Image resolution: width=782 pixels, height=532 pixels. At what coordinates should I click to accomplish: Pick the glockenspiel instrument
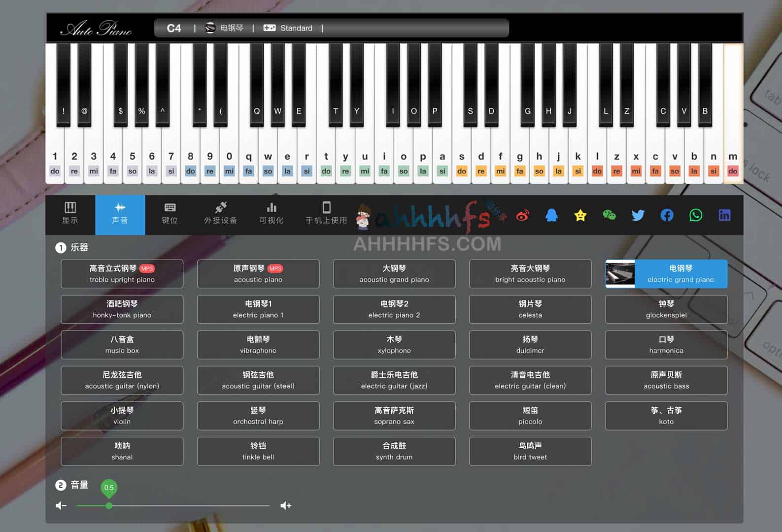coord(666,309)
